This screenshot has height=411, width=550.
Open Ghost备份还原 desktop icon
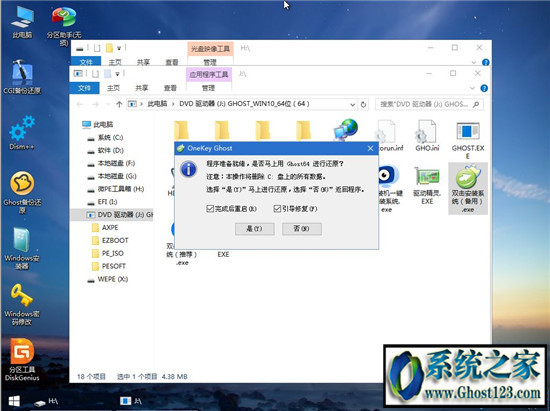(x=22, y=192)
